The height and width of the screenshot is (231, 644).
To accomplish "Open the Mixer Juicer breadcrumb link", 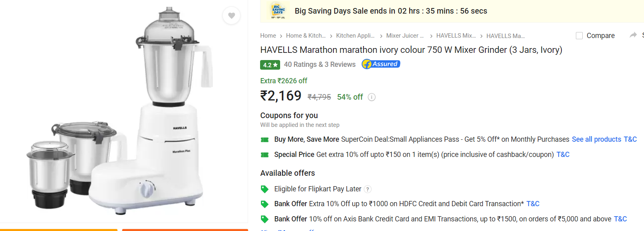I will click(404, 36).
